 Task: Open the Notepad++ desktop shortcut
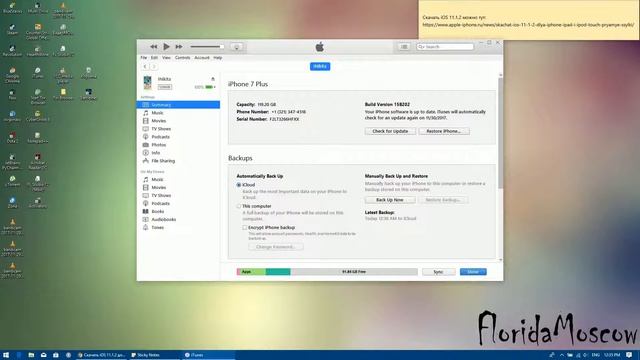(38, 138)
